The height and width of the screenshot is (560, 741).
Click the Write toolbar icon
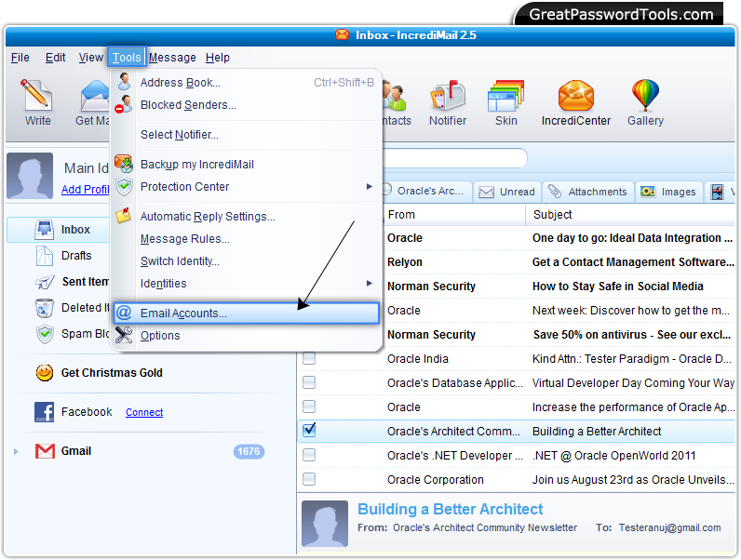coord(37,96)
